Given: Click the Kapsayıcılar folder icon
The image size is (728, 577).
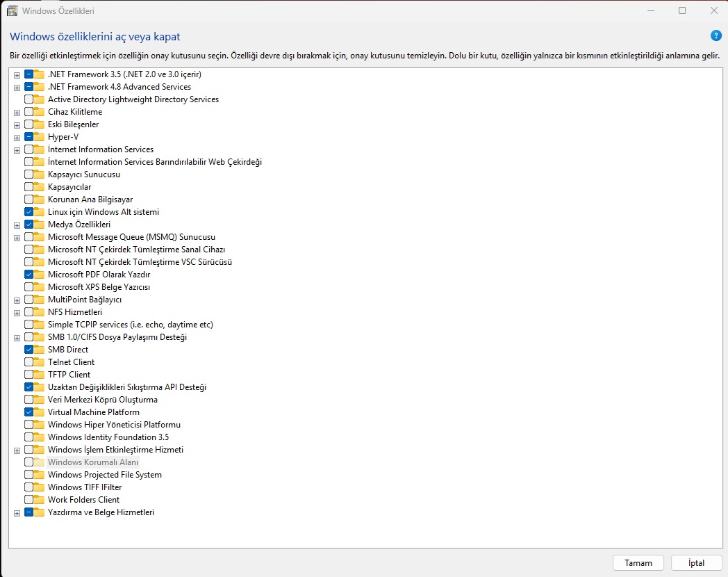Looking at the screenshot, I should [39, 187].
